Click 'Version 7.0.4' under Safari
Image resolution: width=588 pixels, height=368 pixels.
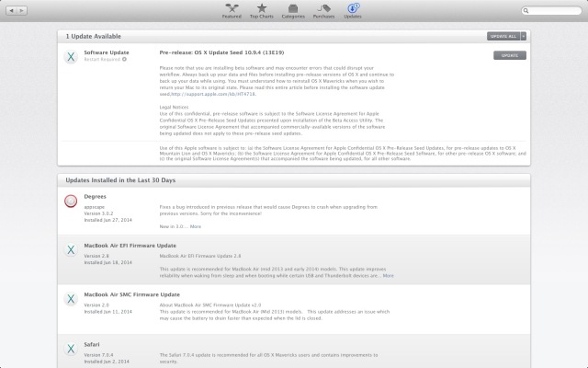[98, 355]
